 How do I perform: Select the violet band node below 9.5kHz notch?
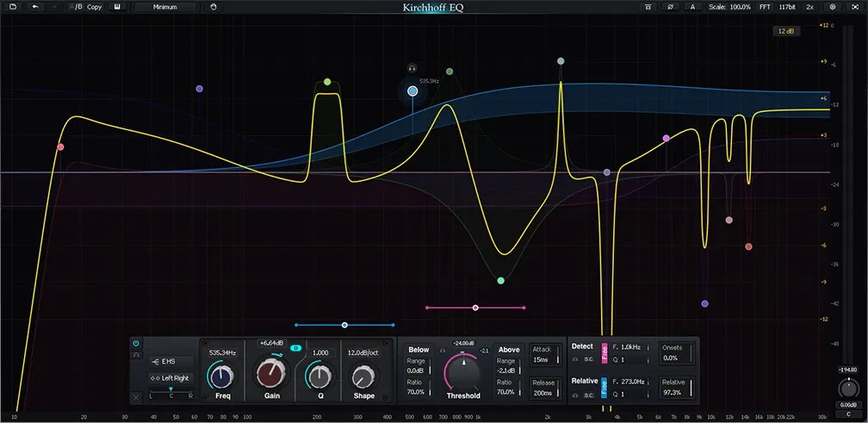coord(704,304)
